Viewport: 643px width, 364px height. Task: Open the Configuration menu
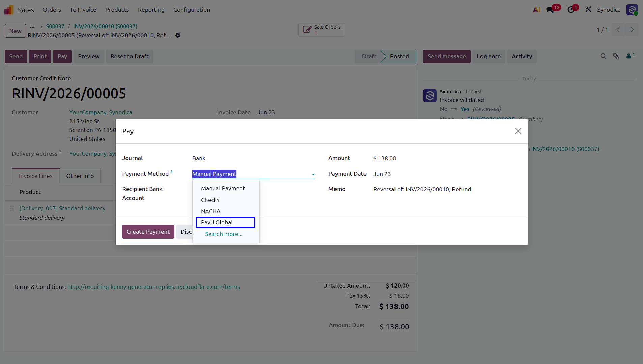pos(192,10)
